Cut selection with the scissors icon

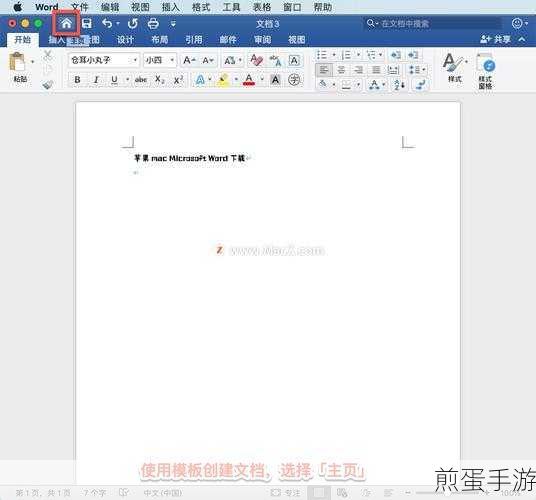click(x=48, y=55)
